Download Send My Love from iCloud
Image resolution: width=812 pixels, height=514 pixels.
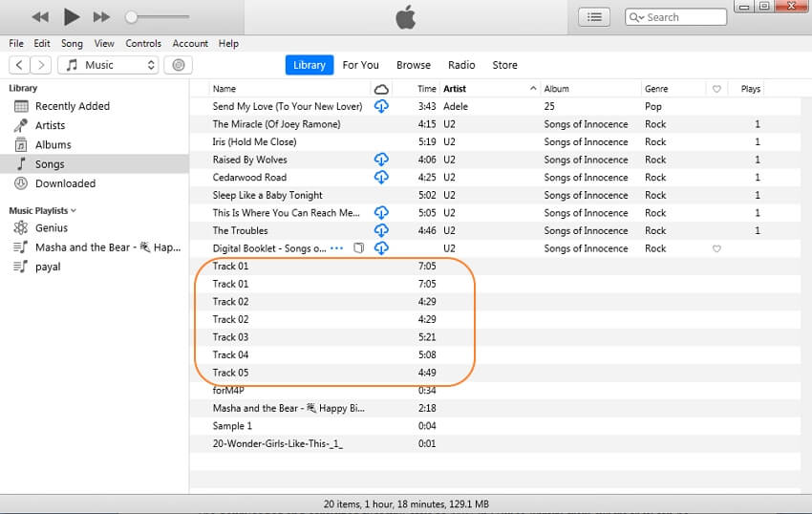[x=382, y=107]
